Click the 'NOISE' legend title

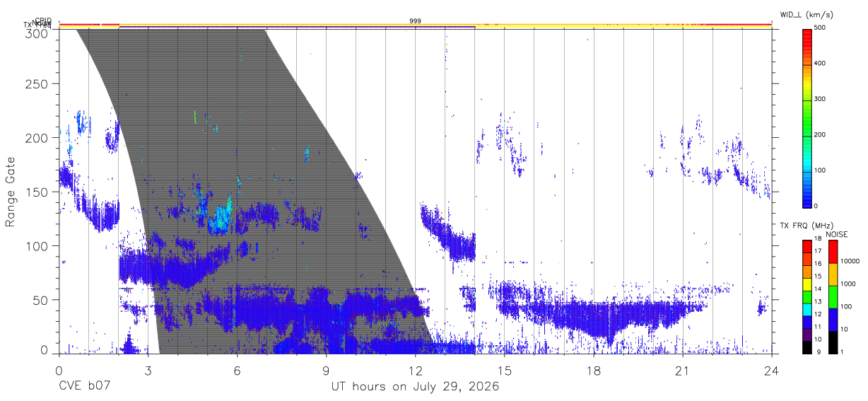(x=836, y=234)
